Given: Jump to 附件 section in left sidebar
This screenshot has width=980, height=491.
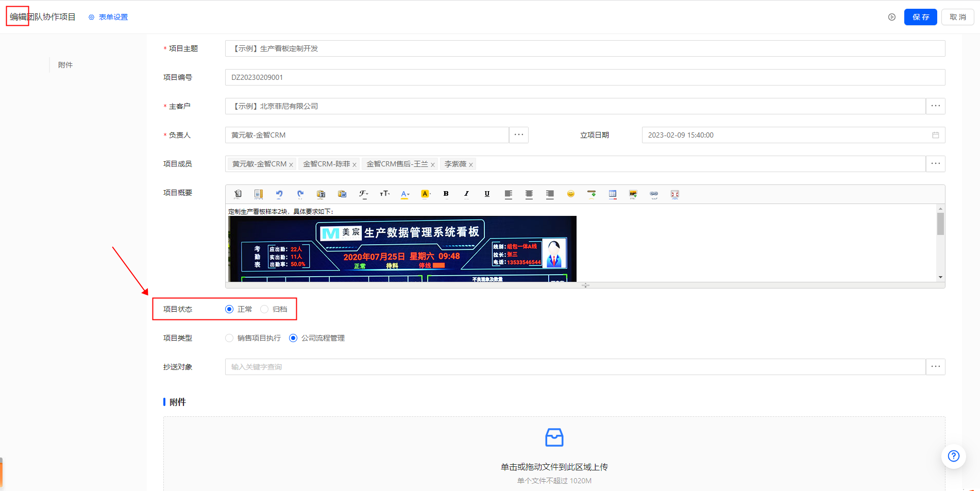Looking at the screenshot, I should (65, 65).
